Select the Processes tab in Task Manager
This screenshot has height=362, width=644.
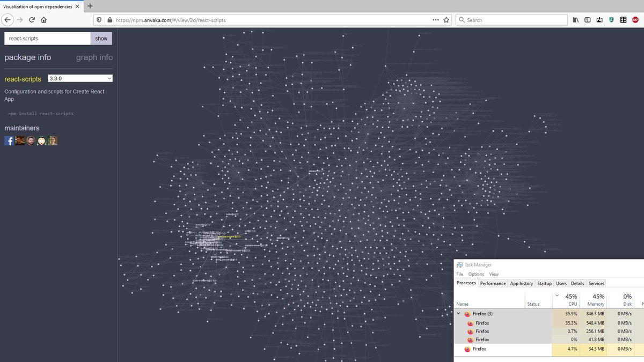(466, 283)
